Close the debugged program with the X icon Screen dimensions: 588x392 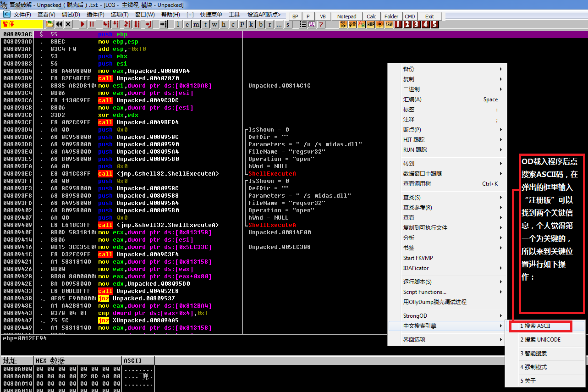68,24
